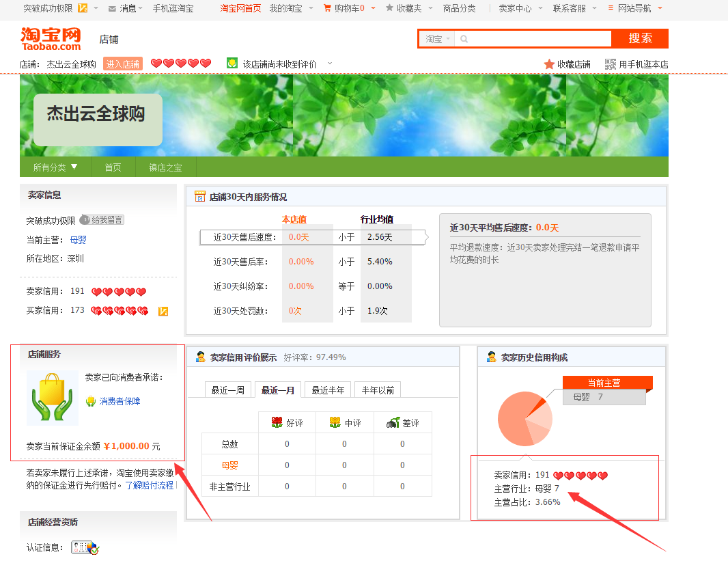
Task: Expand the 突破成功极限 account dropdown arrow
Action: 96,8
